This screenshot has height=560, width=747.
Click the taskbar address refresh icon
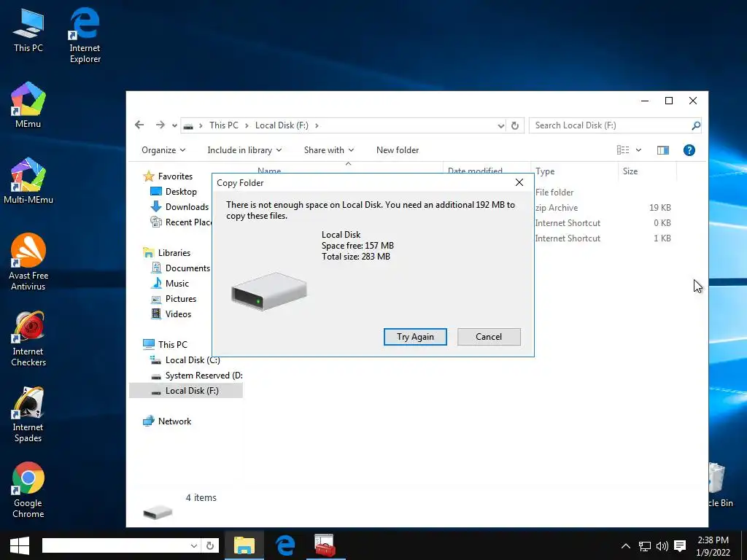point(209,545)
